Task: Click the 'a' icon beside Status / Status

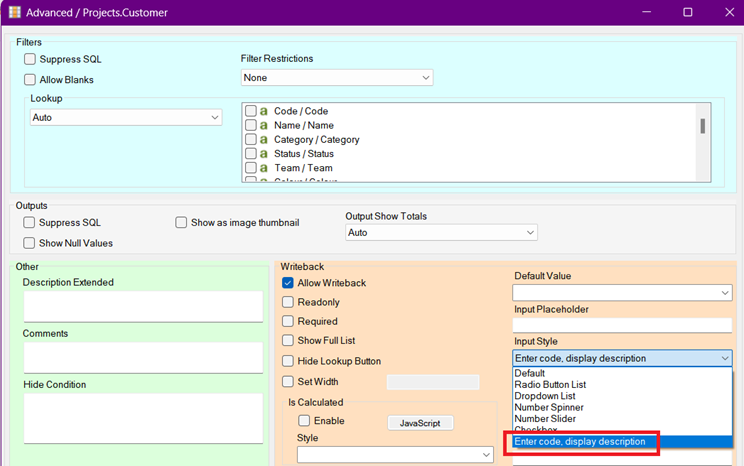Action: tap(263, 154)
